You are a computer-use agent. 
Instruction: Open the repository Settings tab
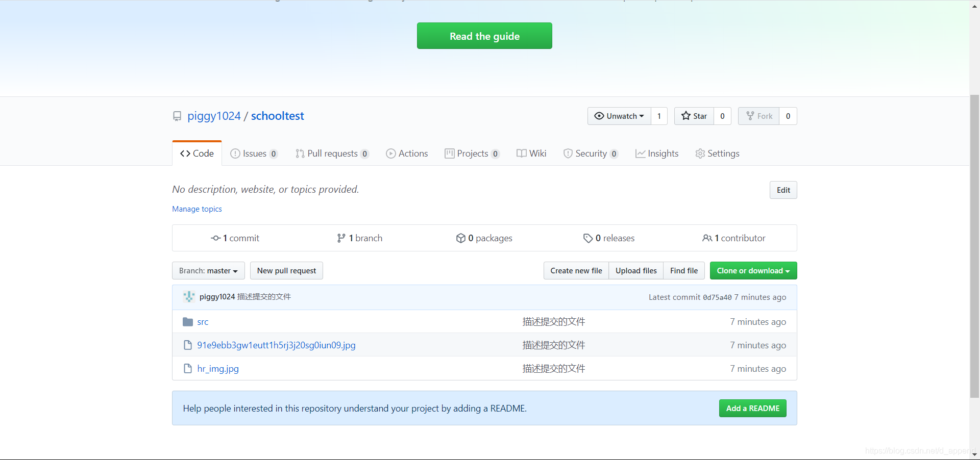point(718,154)
